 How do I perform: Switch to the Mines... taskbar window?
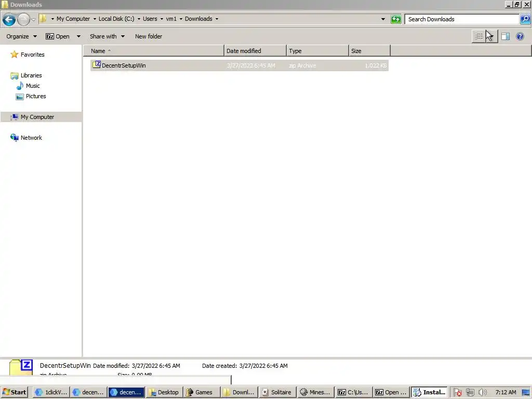(x=315, y=392)
